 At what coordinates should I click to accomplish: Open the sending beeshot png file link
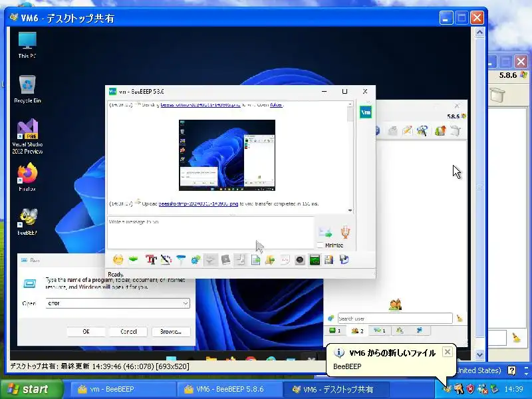(x=201, y=105)
